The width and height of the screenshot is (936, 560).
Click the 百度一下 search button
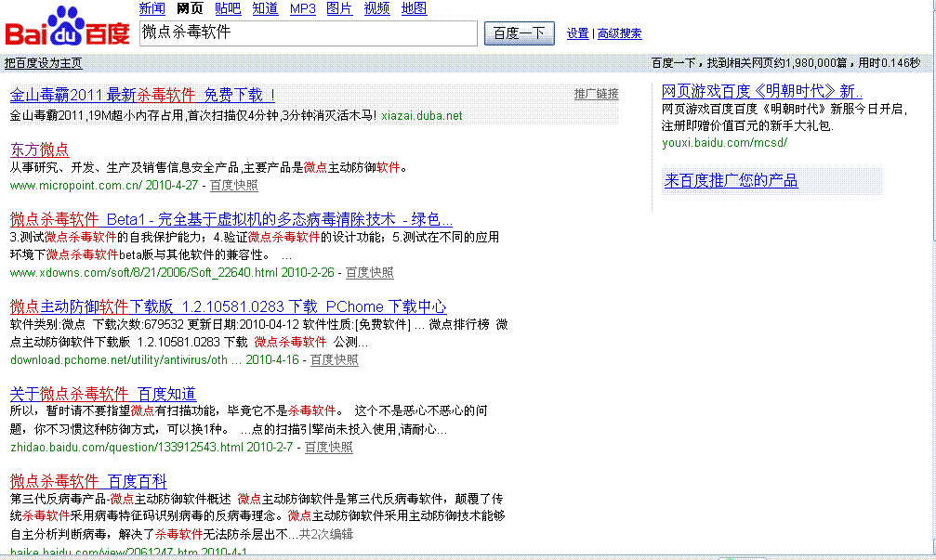point(520,33)
